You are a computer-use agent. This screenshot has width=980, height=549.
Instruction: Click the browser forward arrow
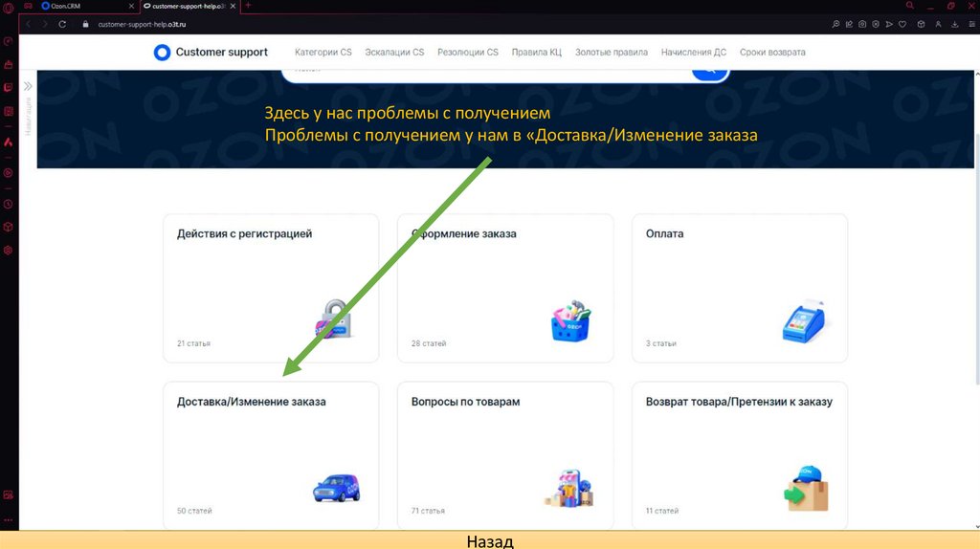pyautogui.click(x=45, y=24)
